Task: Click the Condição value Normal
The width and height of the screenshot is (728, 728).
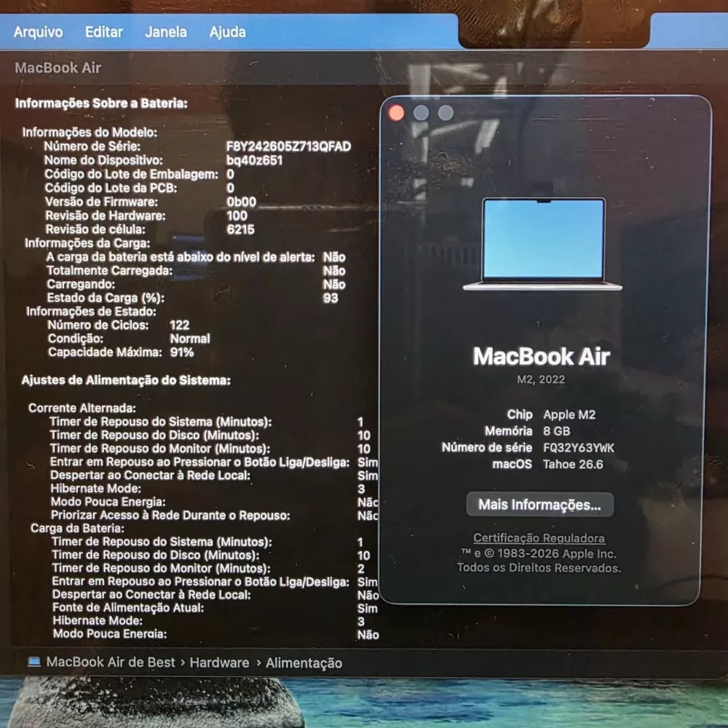Action: (190, 339)
